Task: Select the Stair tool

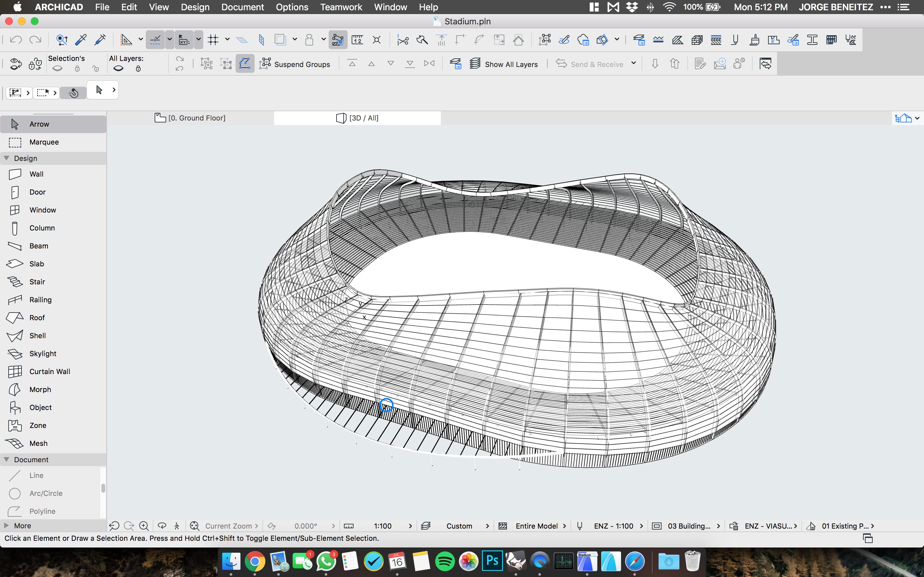Action: pos(37,281)
